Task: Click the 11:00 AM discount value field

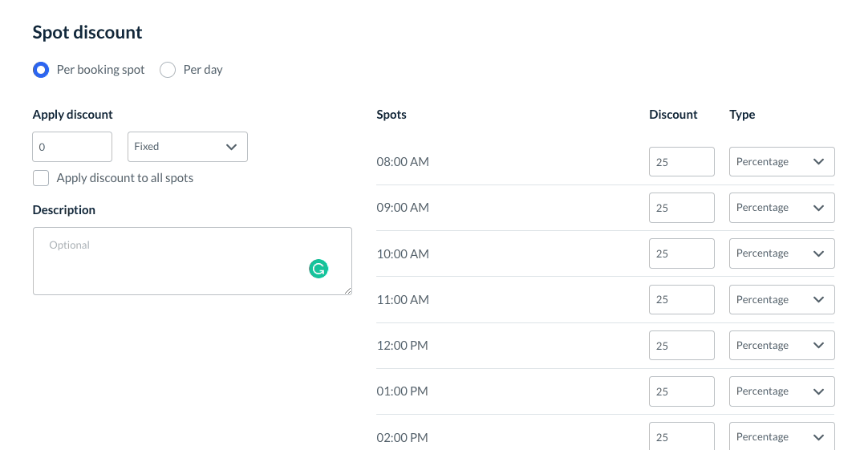Action: (681, 300)
